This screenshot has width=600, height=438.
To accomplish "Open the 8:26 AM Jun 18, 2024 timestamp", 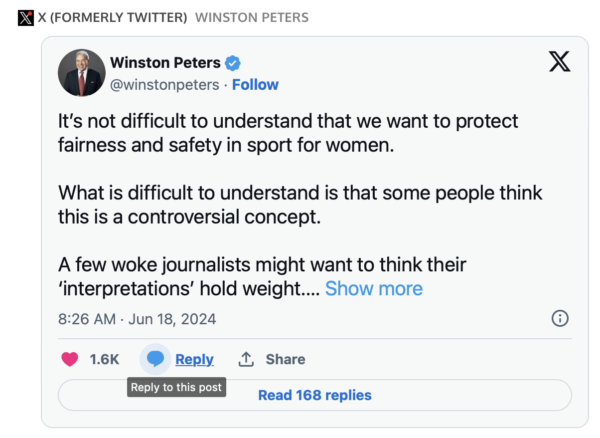I will (x=136, y=320).
